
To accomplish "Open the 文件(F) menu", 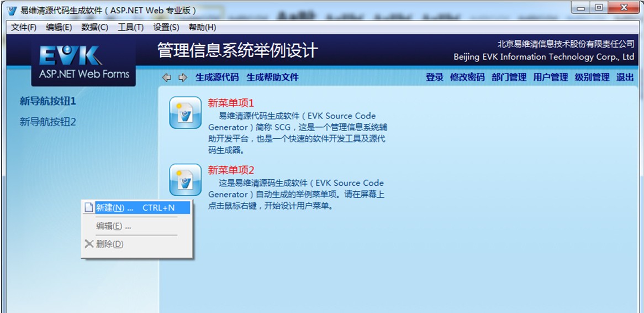I will point(24,27).
